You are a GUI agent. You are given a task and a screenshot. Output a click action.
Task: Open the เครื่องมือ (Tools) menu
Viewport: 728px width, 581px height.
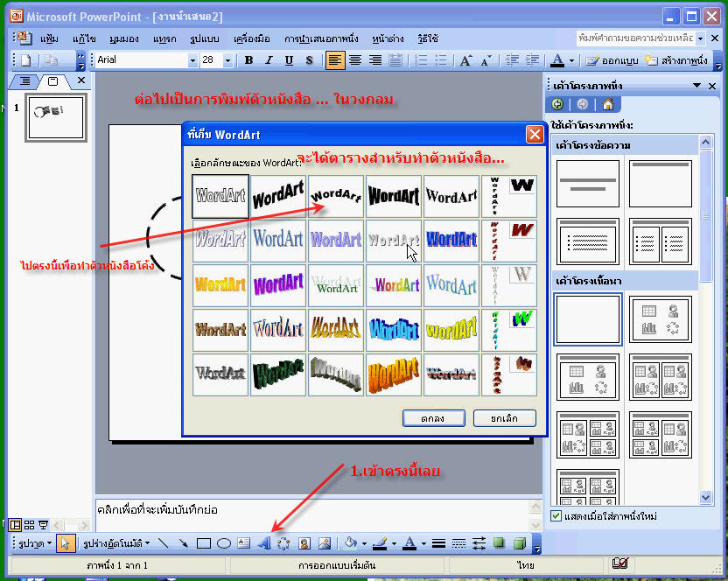(x=252, y=39)
